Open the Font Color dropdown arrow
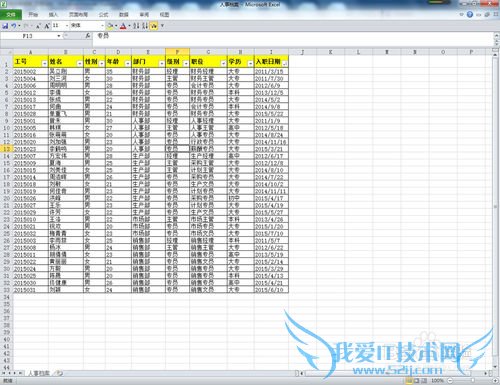The width and height of the screenshot is (500, 385). click(x=129, y=26)
